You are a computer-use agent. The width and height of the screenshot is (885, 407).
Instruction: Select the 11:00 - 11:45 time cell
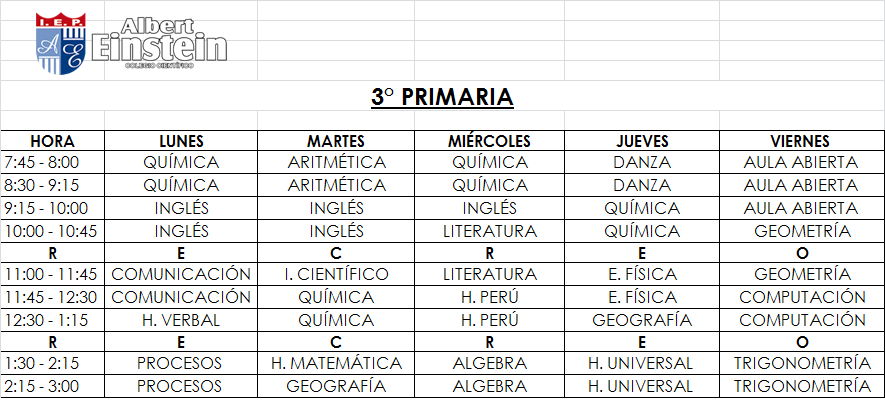(x=50, y=274)
